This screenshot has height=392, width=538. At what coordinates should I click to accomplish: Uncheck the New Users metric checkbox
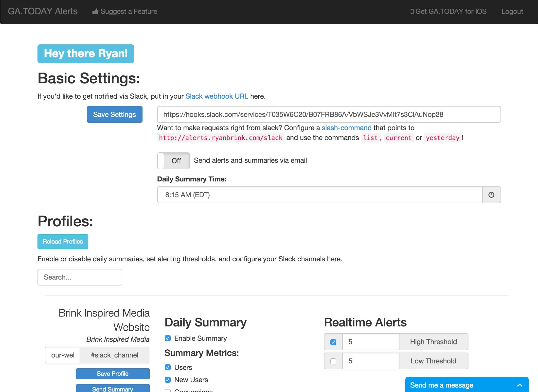pos(168,380)
